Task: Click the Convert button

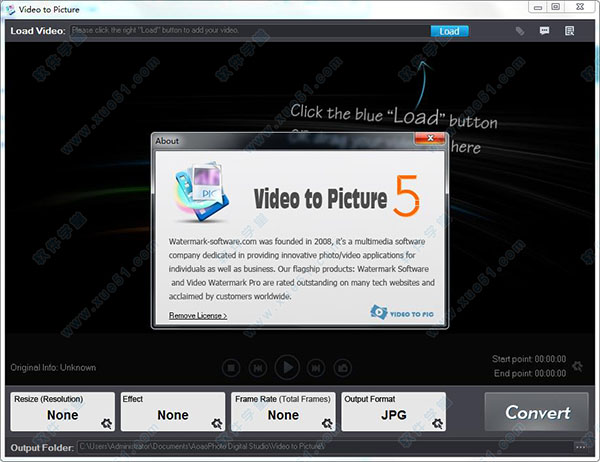Action: (x=536, y=412)
